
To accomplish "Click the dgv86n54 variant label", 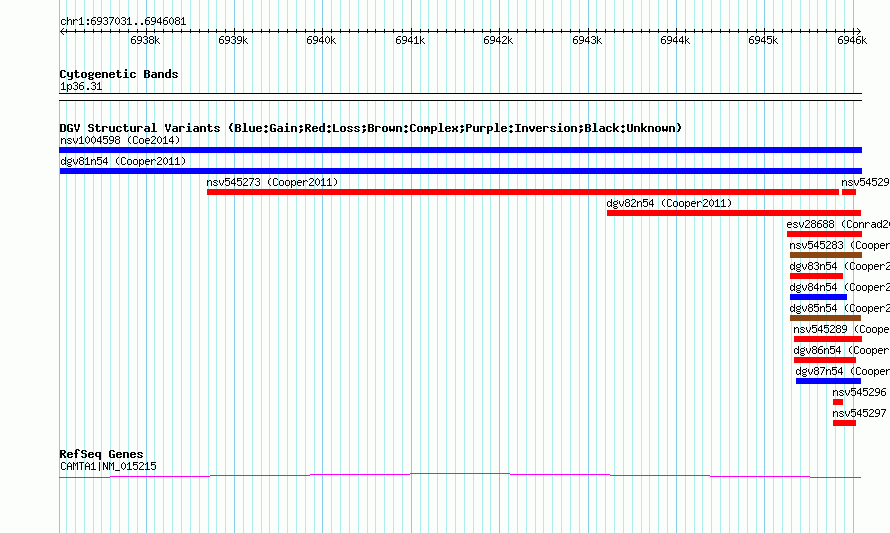I will point(841,350).
